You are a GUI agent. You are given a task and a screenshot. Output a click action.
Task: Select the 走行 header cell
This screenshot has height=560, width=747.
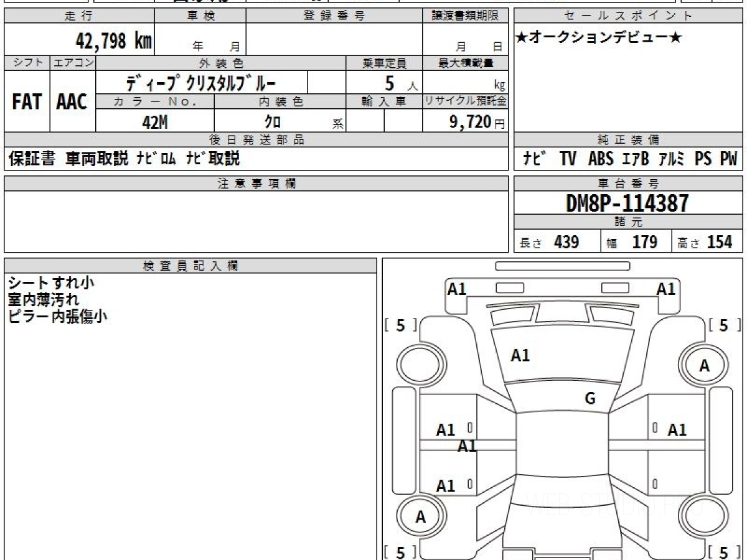click(x=78, y=16)
